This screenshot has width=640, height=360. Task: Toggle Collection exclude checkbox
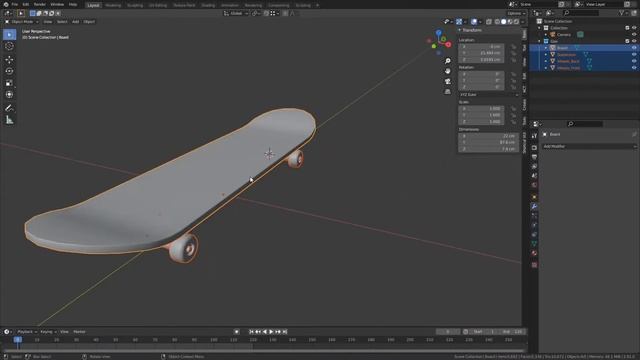pos(627,28)
